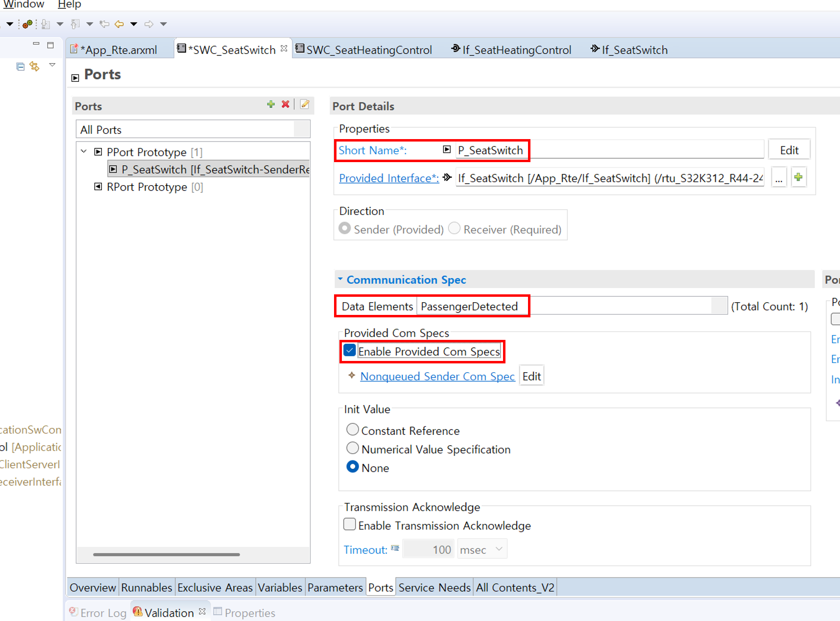Switch to the Runnables tab

click(x=146, y=587)
